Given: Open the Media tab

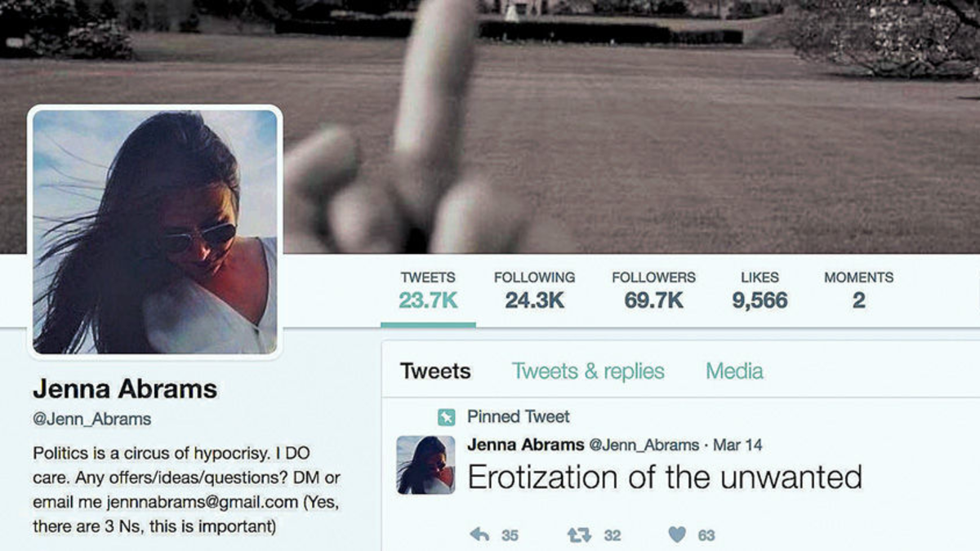Looking at the screenshot, I should [734, 371].
